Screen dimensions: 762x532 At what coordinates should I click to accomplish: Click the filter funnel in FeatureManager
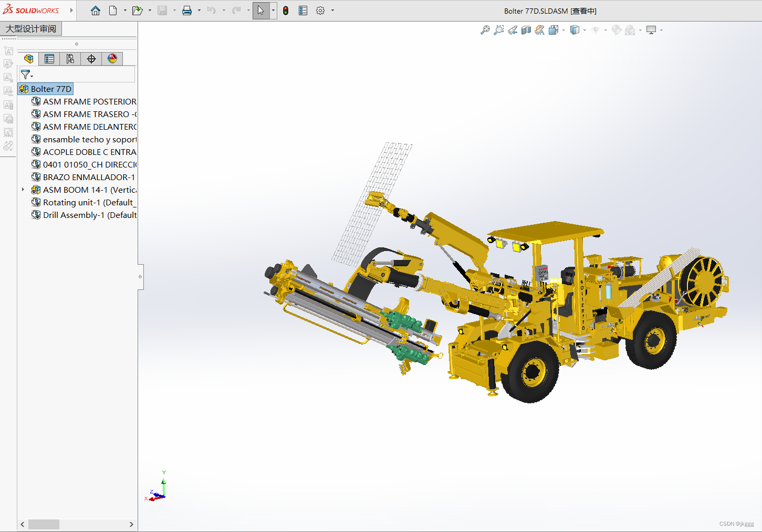(25, 74)
